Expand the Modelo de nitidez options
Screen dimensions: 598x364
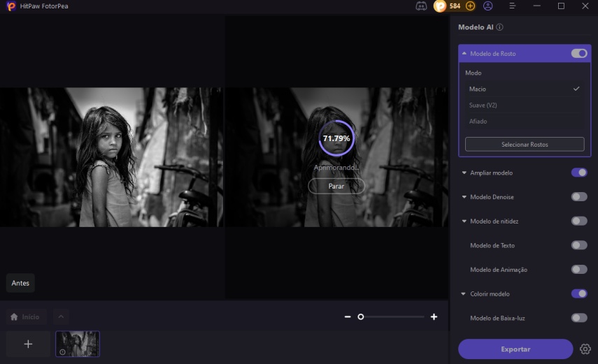coord(464,221)
